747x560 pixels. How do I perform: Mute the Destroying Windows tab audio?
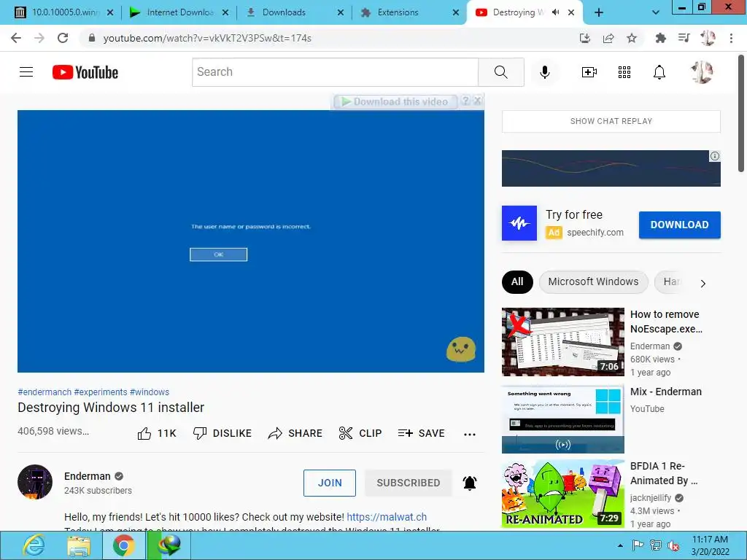click(555, 12)
